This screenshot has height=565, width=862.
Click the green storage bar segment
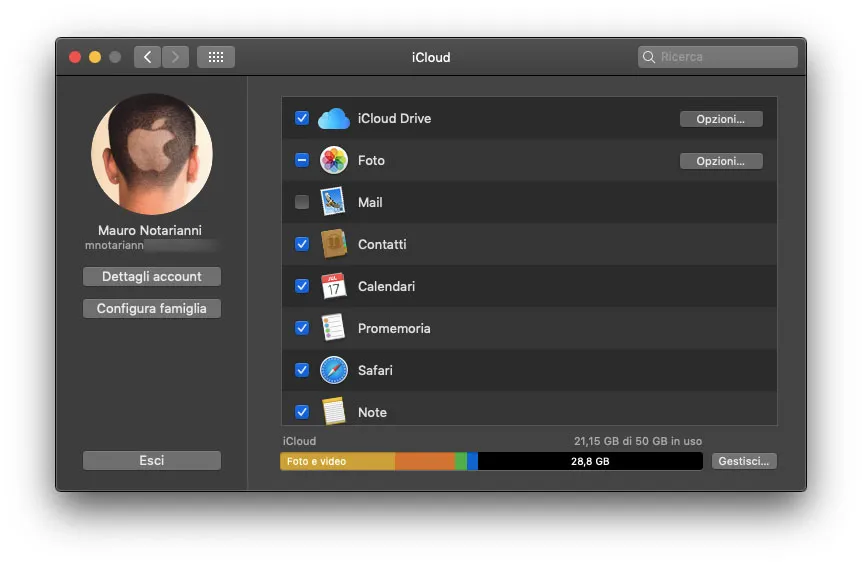pos(461,461)
